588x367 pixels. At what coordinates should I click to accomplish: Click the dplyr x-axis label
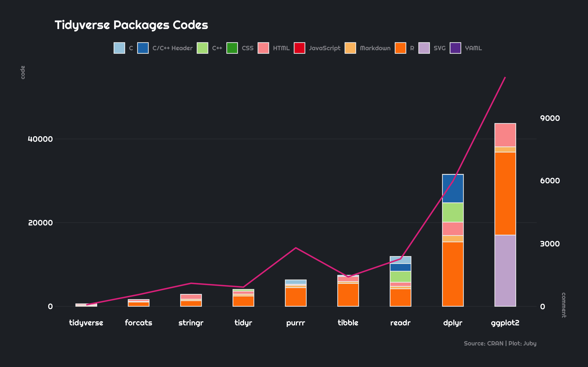point(453,323)
